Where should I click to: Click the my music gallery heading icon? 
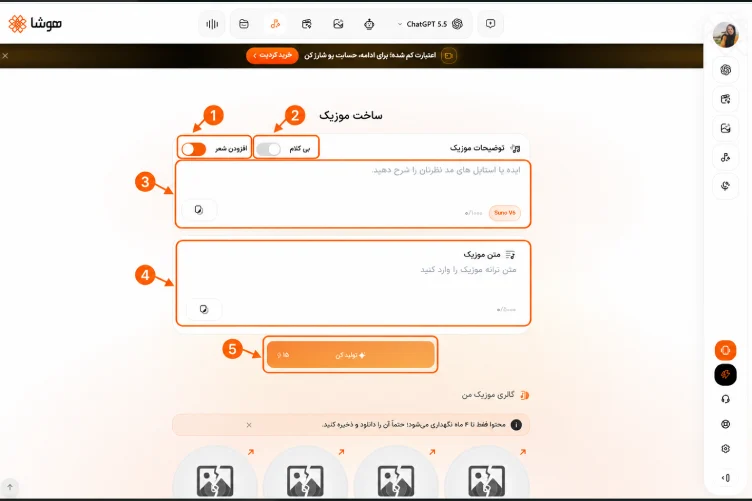(x=525, y=395)
